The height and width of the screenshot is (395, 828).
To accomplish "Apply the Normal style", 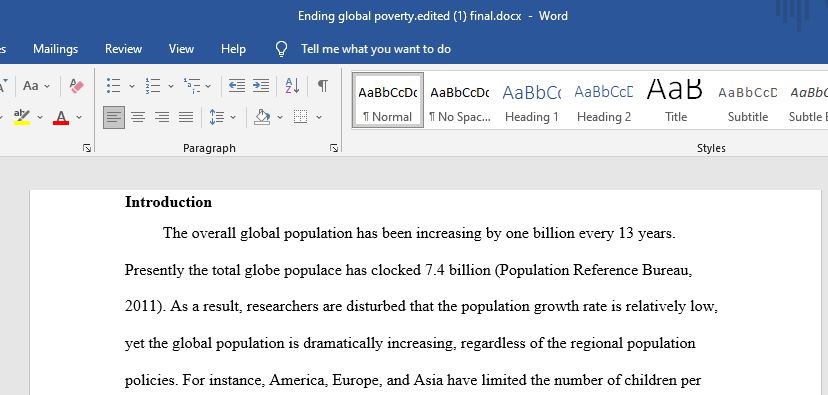I will 388,100.
